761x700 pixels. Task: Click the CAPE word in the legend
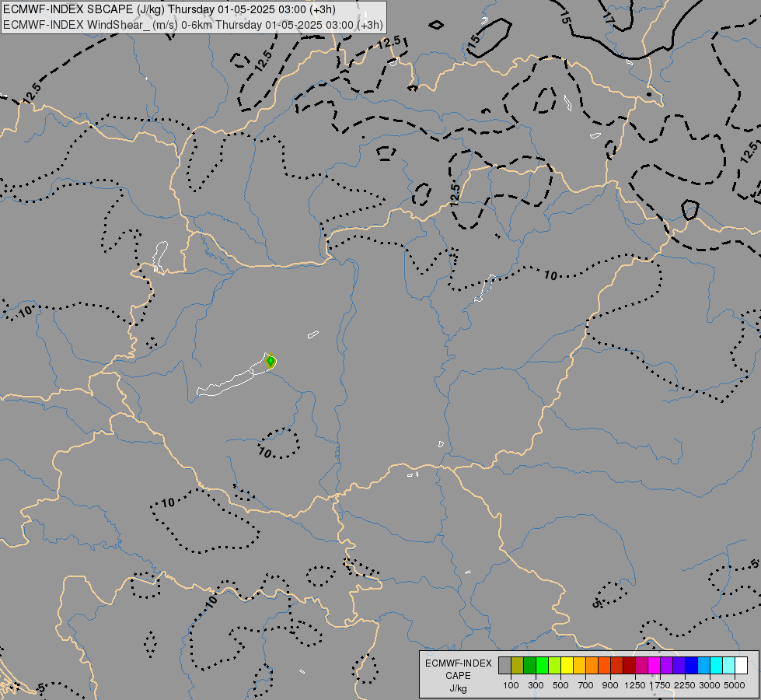[458, 676]
